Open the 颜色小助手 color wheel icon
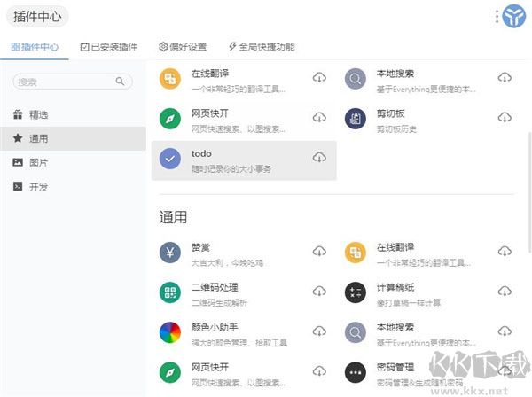This screenshot has width=532, height=397. tap(169, 332)
